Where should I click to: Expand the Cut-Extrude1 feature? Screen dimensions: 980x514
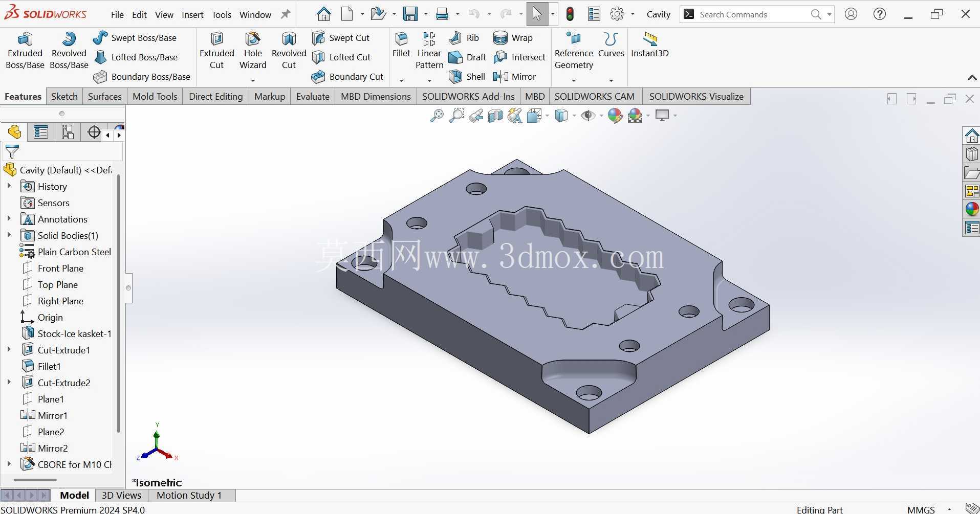[9, 350]
